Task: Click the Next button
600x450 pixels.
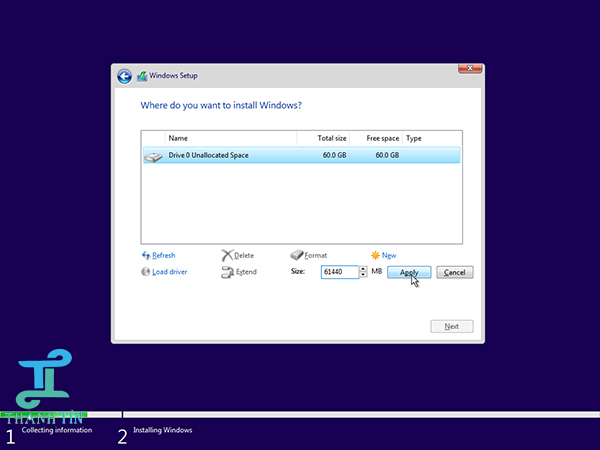Action: (x=451, y=326)
